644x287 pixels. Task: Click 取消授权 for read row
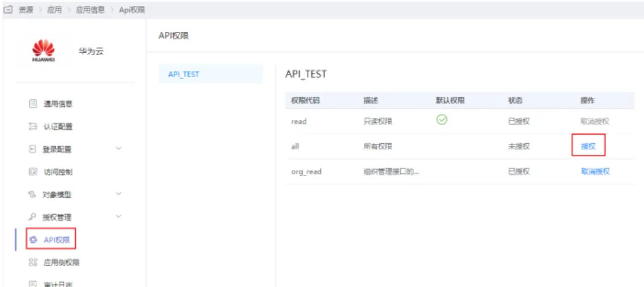[x=595, y=121]
